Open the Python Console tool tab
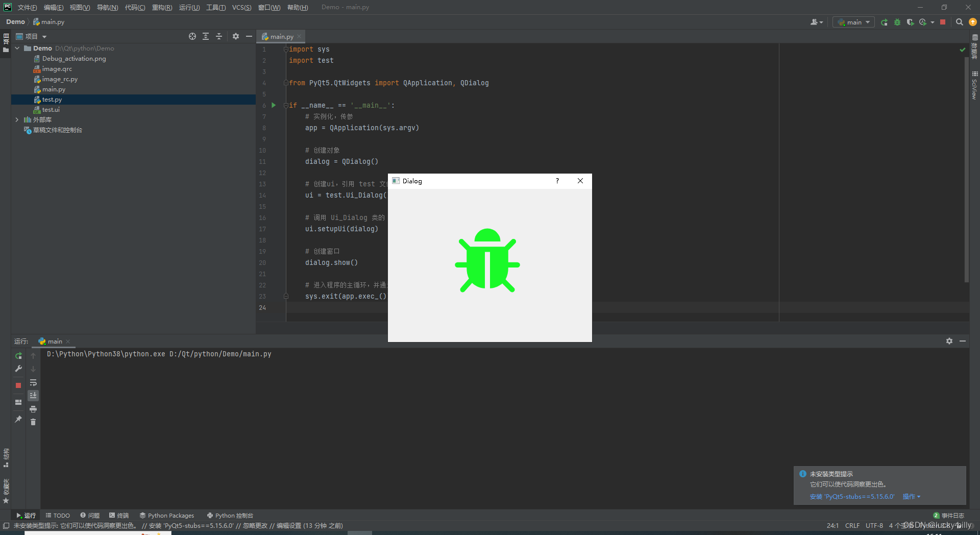 [x=230, y=516]
